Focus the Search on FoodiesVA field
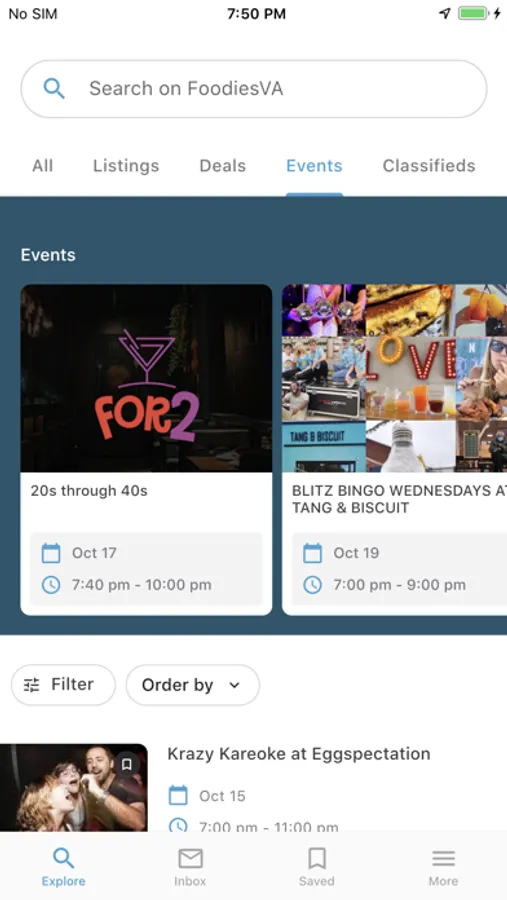507x900 pixels. point(254,89)
